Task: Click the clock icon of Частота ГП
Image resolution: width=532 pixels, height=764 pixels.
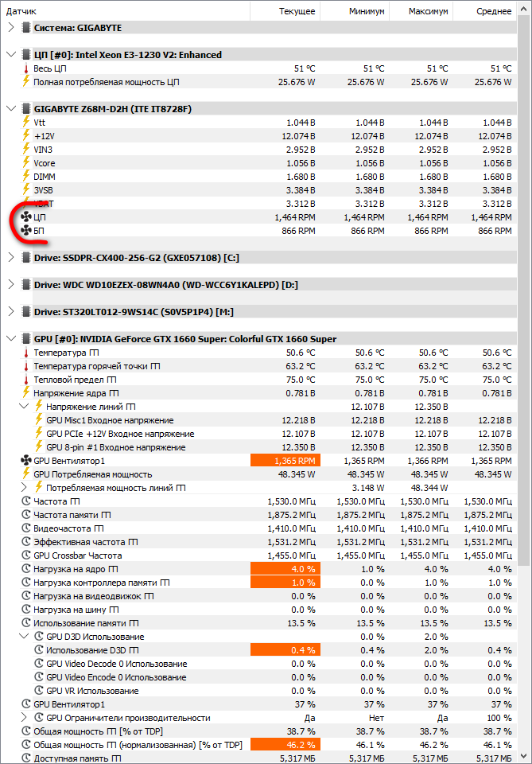Action: pos(26,501)
